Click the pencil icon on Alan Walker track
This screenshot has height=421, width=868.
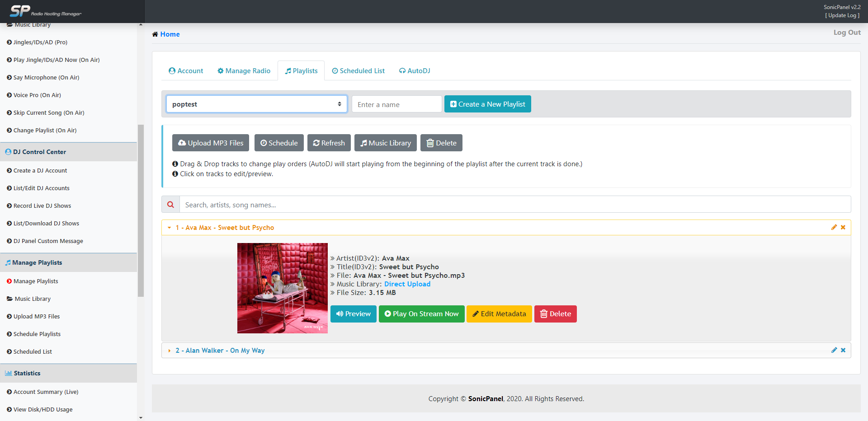[x=834, y=350]
